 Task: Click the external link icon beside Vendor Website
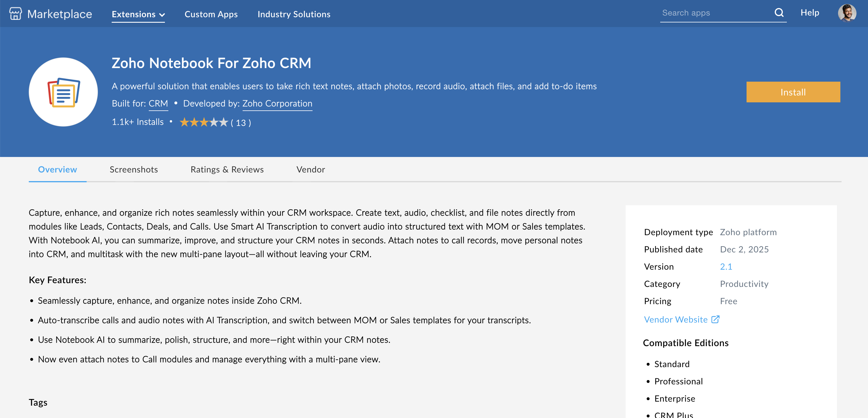tap(715, 319)
